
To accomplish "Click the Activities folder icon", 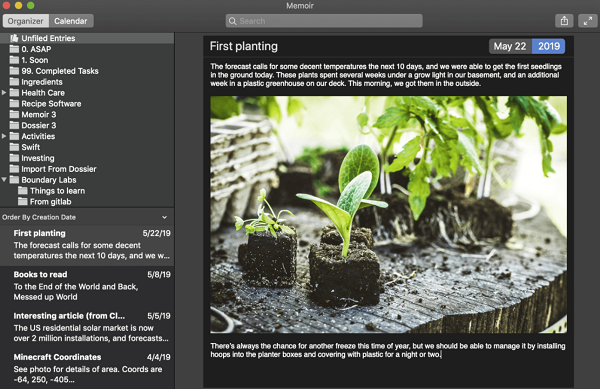I will [x=14, y=136].
